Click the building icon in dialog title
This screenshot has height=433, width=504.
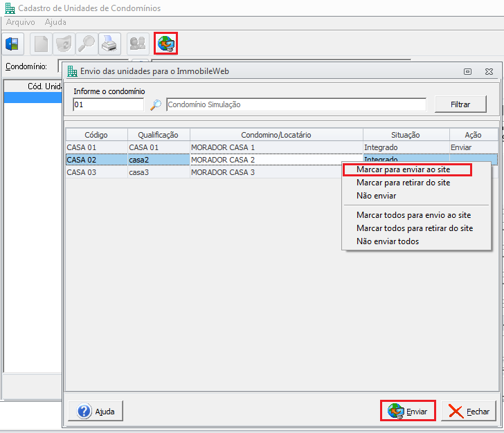(72, 71)
